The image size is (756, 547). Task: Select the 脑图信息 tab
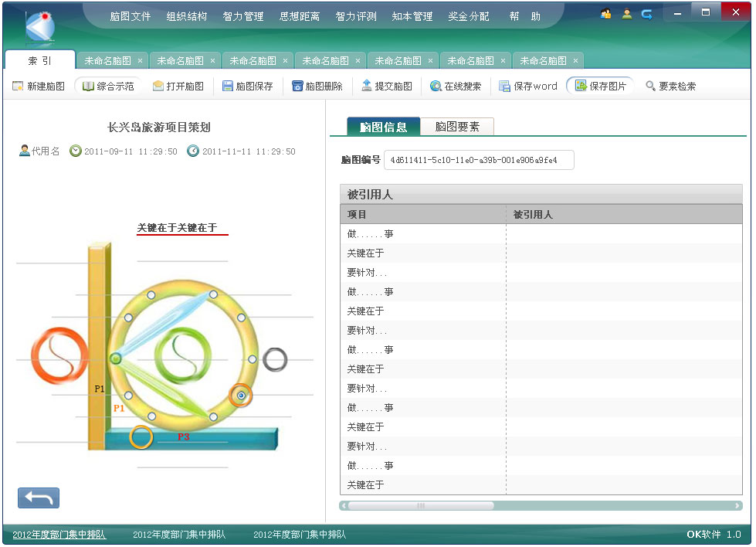coord(384,127)
